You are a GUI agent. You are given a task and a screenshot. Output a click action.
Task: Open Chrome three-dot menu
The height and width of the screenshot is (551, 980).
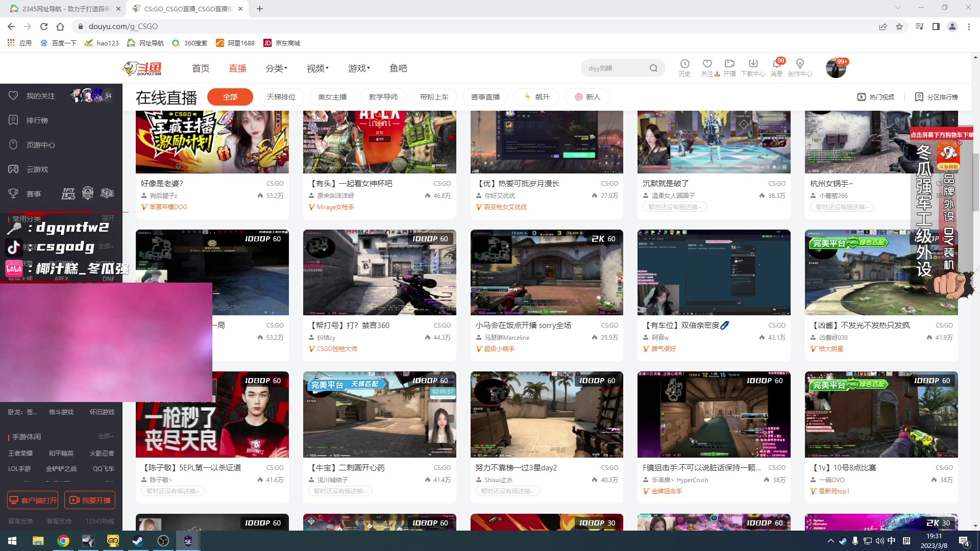coord(969,27)
